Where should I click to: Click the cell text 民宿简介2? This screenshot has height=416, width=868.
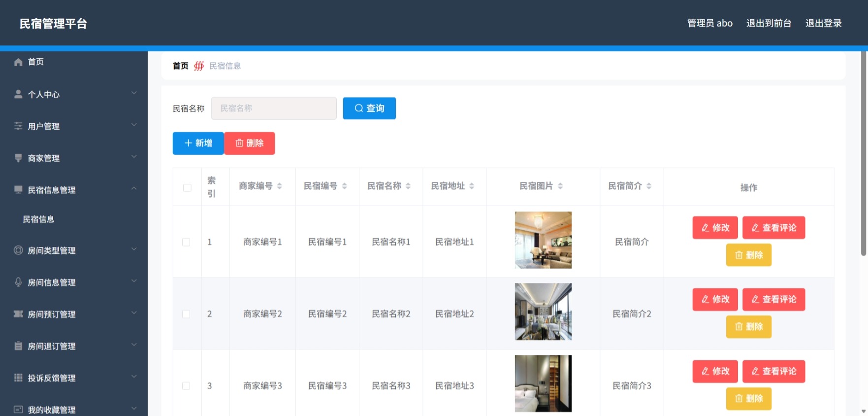632,314
